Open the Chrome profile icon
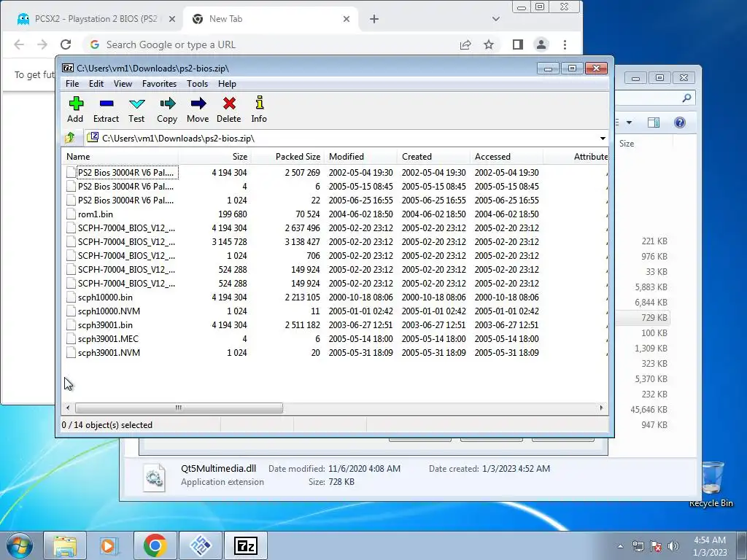This screenshot has width=747, height=560. pyautogui.click(x=541, y=44)
